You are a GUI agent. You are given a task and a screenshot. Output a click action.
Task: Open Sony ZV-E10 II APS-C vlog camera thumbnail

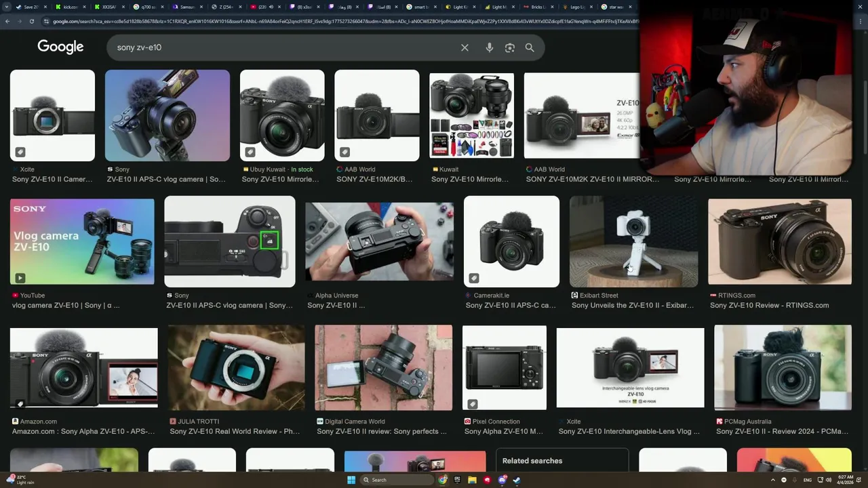(x=167, y=115)
